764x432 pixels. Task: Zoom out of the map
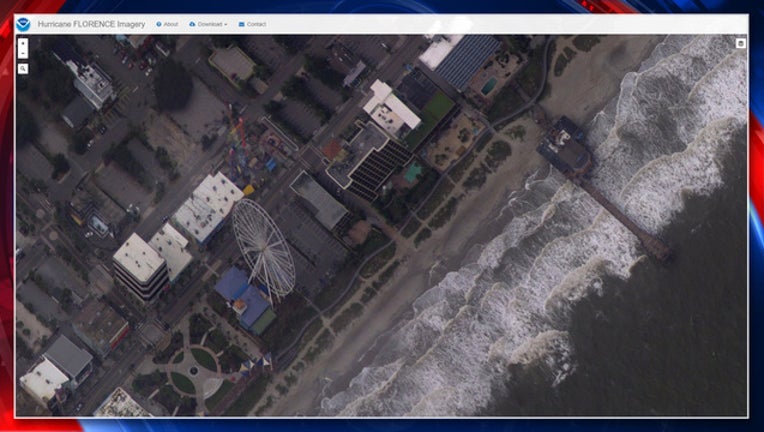(x=23, y=53)
